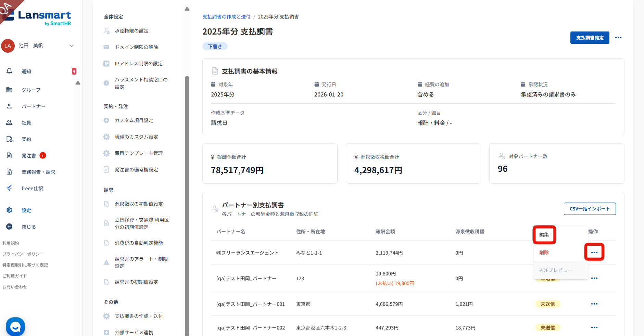Open the 発注書 document icon

point(9,155)
